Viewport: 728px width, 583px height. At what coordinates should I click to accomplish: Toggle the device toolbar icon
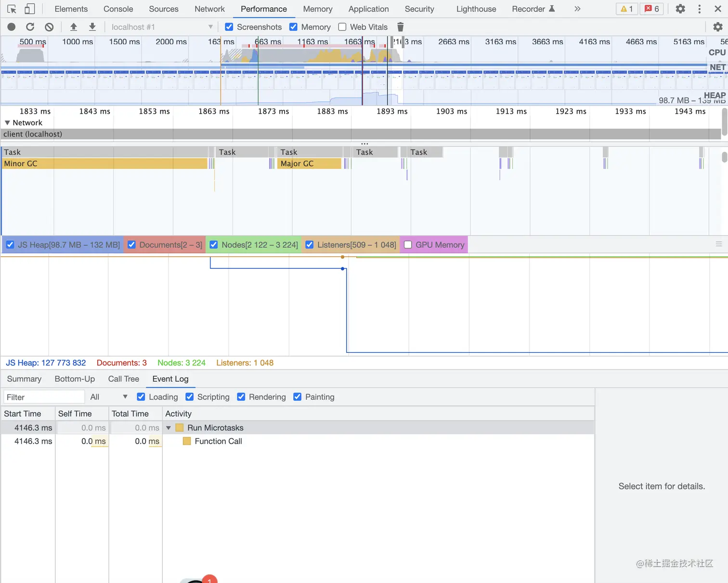pyautogui.click(x=30, y=9)
